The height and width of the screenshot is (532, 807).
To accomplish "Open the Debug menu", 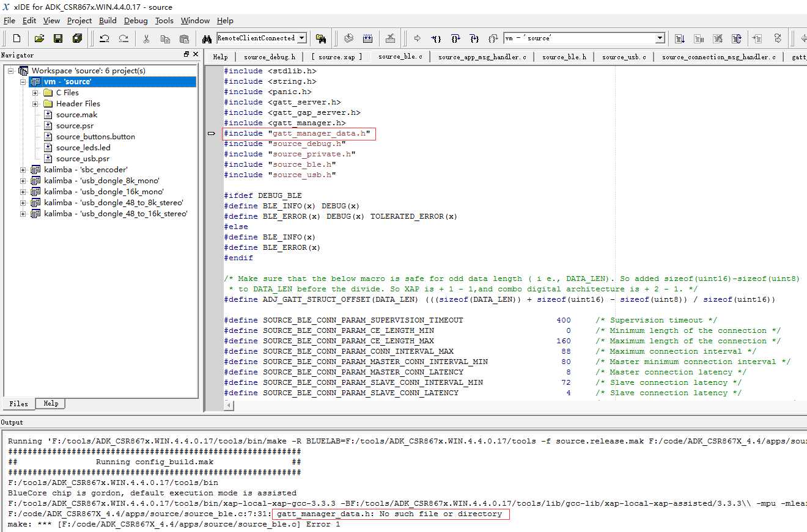I will (136, 20).
